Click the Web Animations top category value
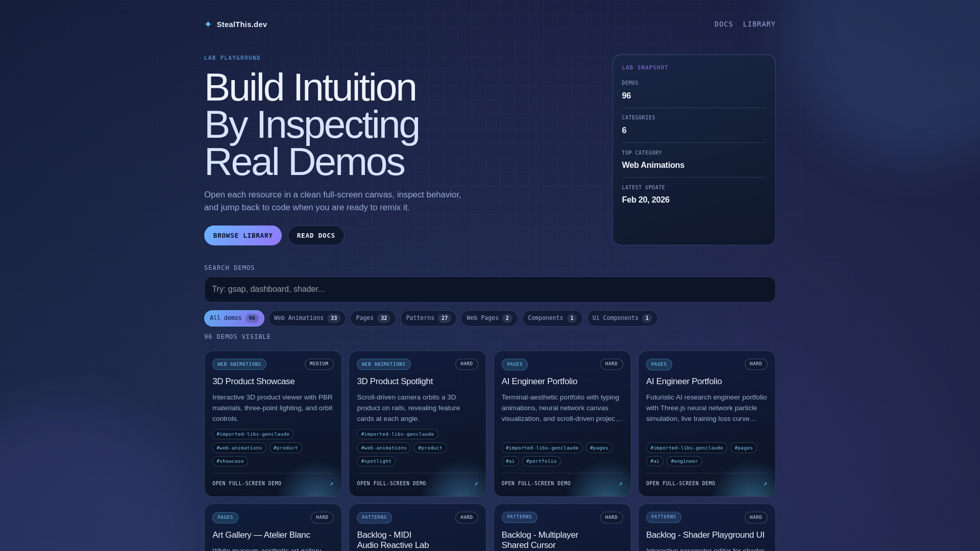Image resolution: width=980 pixels, height=551 pixels. 653,165
